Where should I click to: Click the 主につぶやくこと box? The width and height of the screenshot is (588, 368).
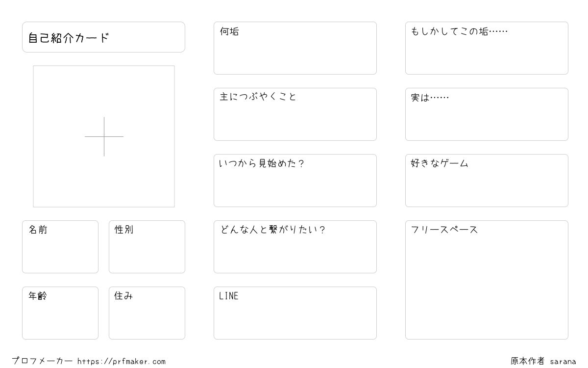(x=295, y=114)
